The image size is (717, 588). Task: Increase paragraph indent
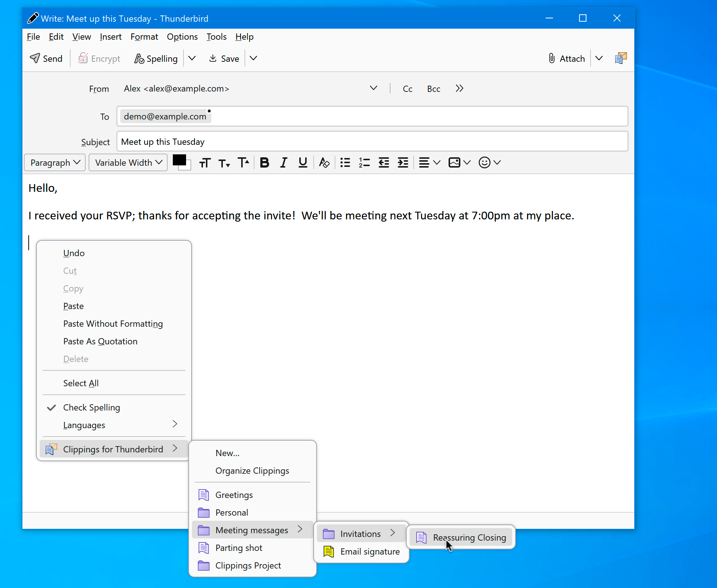click(403, 162)
